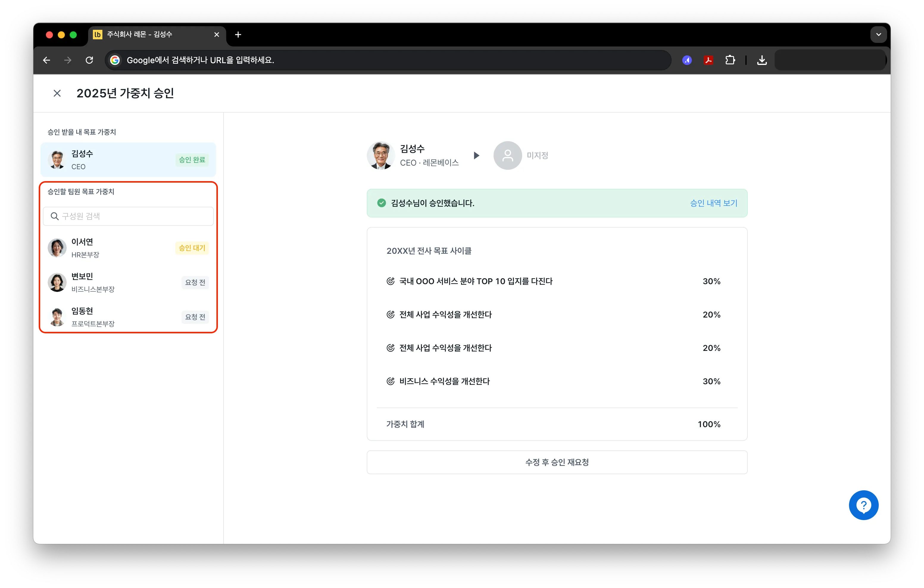
Task: Click the 20XX년 전사 목표 사이클 heading
Action: (429, 251)
